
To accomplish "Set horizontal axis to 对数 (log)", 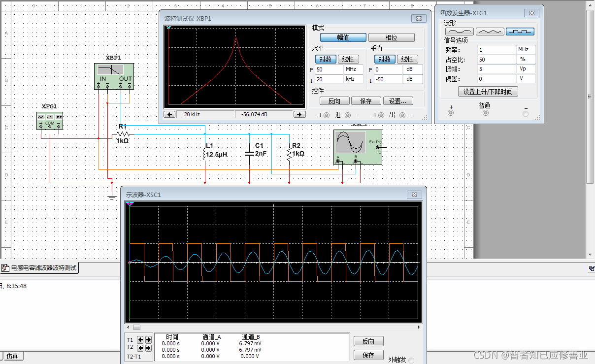I will tap(325, 59).
